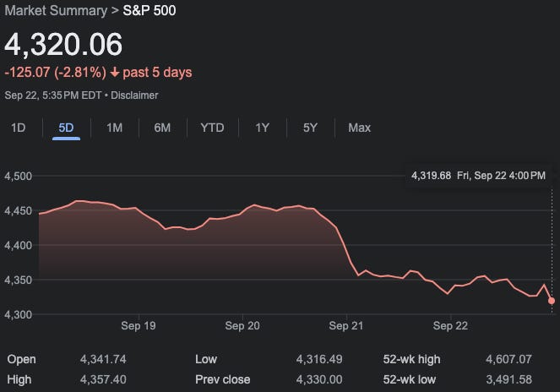Click the 52-wk high value 4,607.07
Viewport: 560px width, 392px height.
509,359
